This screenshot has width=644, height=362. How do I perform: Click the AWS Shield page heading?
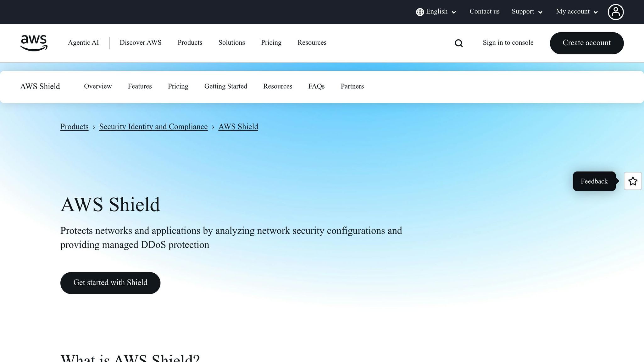(x=110, y=205)
